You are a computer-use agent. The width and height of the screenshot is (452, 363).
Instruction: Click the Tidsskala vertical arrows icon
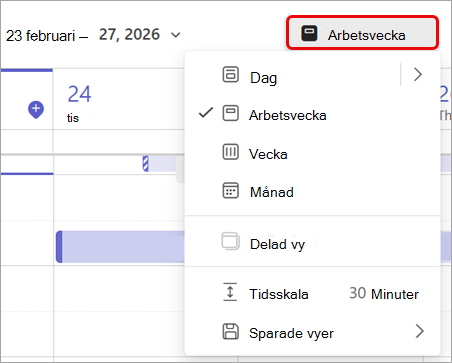pyautogui.click(x=230, y=292)
